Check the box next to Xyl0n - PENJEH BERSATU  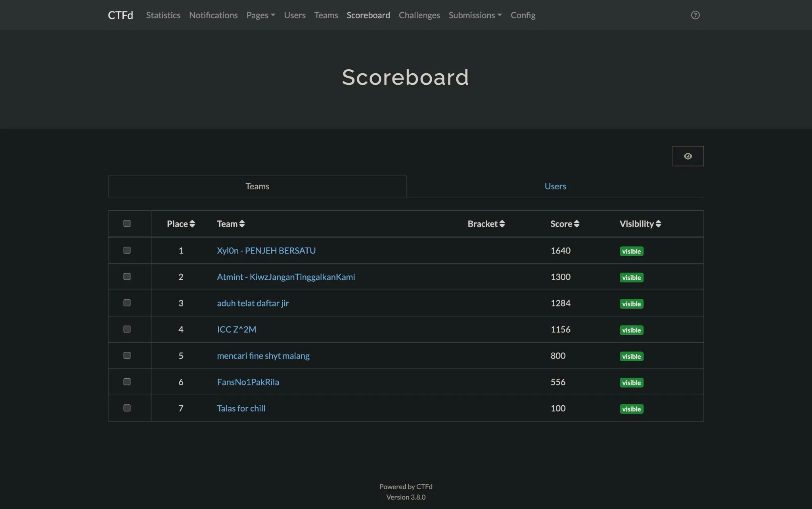tap(126, 250)
